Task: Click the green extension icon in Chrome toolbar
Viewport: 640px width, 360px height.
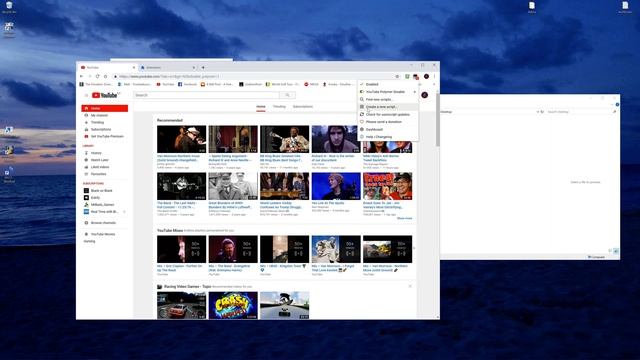Action: 407,76
